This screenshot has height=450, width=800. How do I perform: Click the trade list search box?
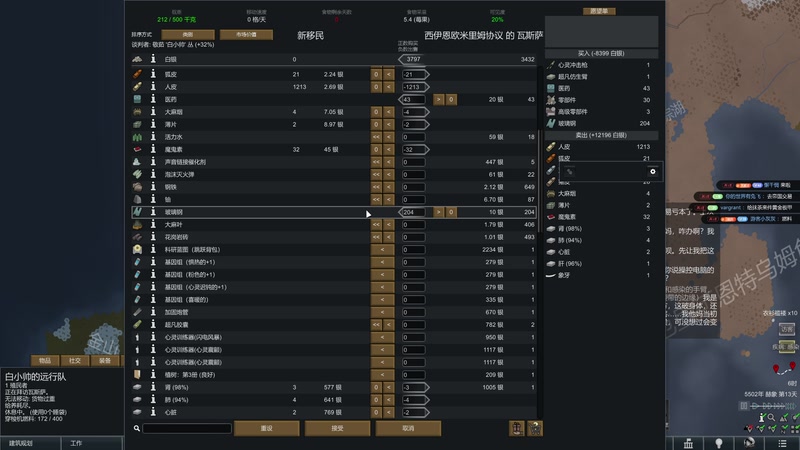pos(187,429)
